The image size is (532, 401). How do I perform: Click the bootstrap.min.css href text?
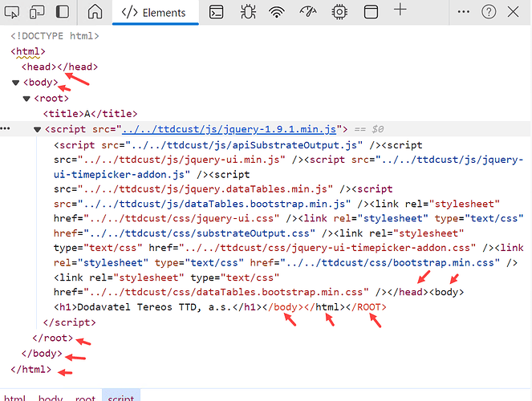(x=390, y=263)
